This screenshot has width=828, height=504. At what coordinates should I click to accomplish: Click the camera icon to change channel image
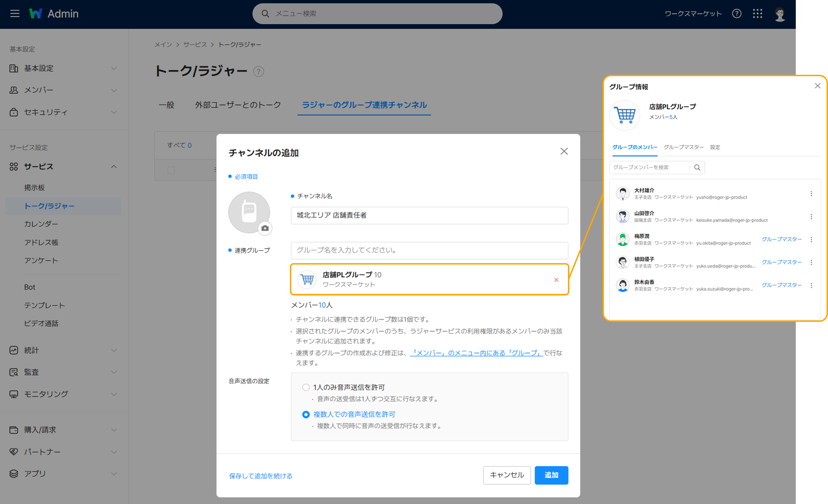coord(265,228)
